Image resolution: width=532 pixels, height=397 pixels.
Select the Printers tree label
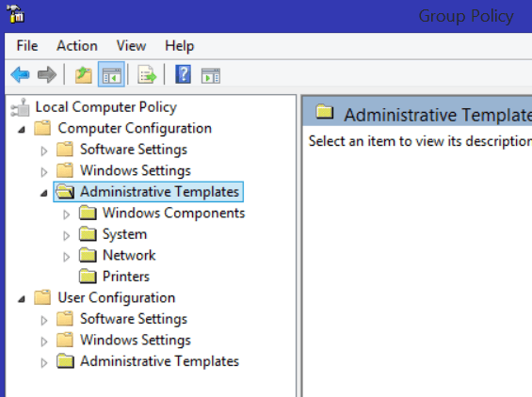pos(126,277)
